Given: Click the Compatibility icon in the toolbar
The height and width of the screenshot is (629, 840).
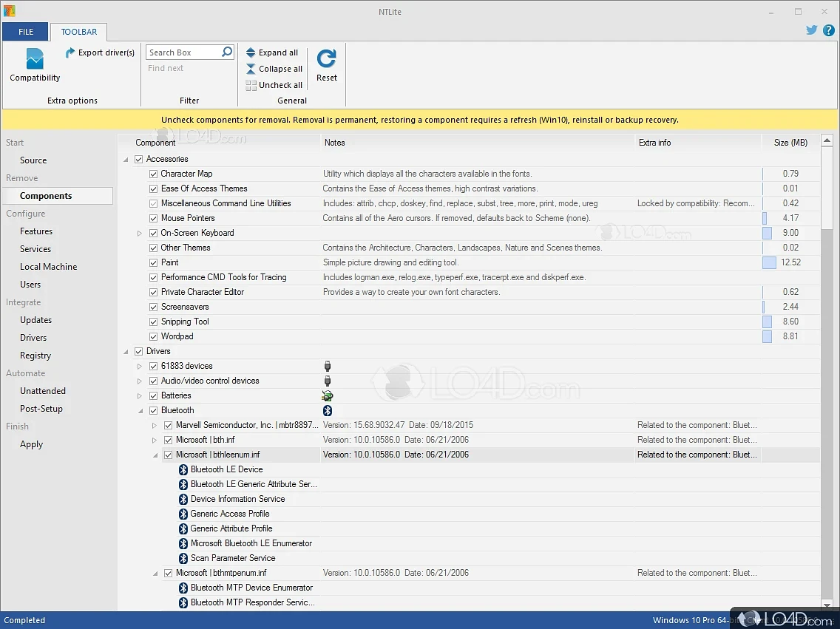Looking at the screenshot, I should click(x=35, y=59).
